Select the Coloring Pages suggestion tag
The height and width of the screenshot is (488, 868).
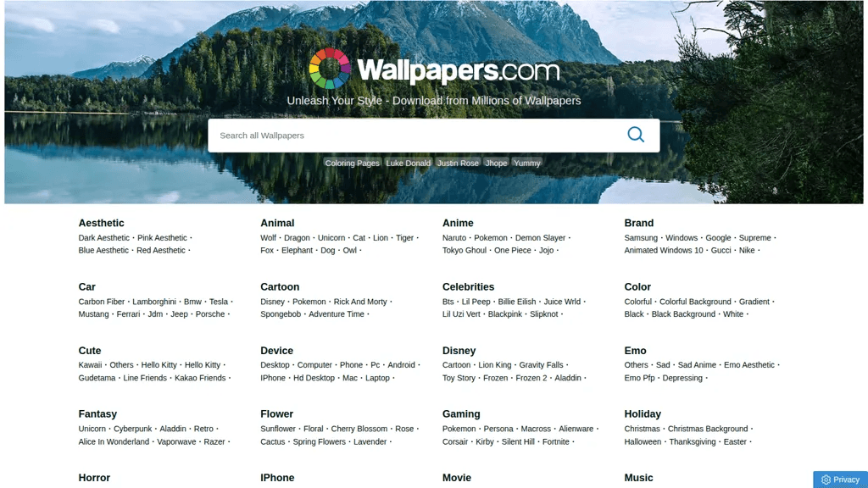tap(352, 164)
